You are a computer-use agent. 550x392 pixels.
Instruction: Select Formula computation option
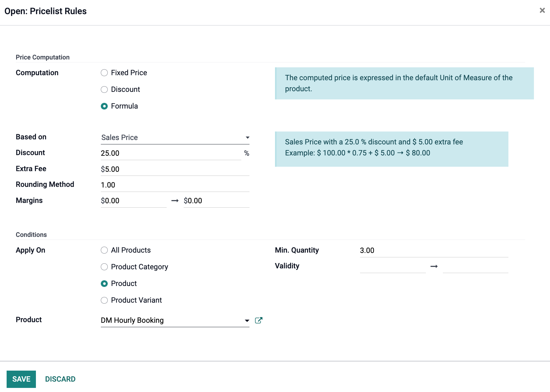[x=104, y=106]
